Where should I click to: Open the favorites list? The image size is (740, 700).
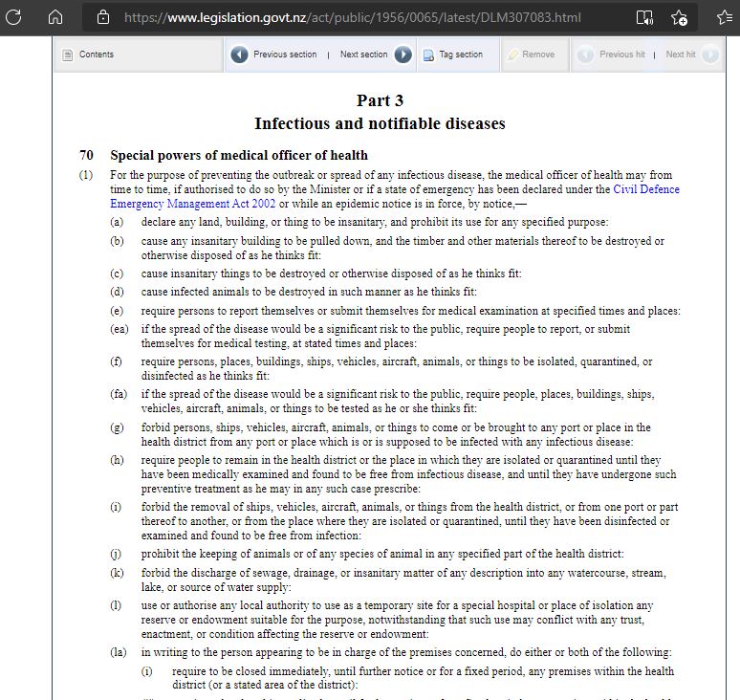(x=725, y=17)
